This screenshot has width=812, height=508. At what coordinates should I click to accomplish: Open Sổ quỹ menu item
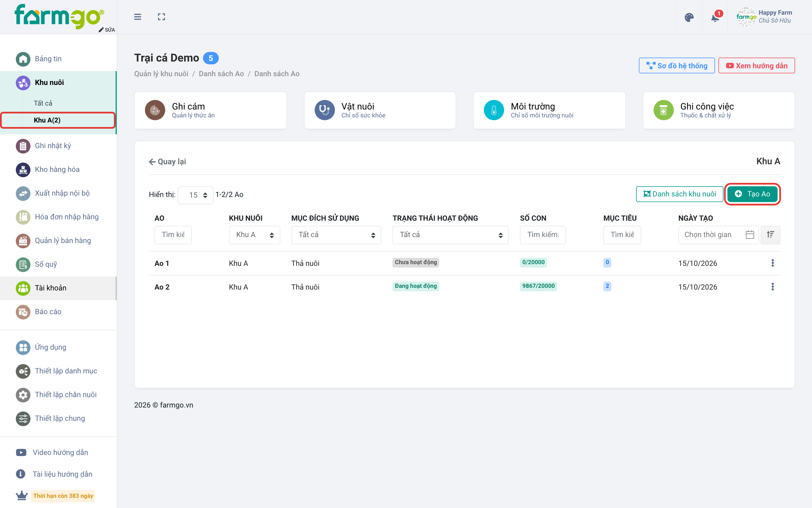[58, 264]
